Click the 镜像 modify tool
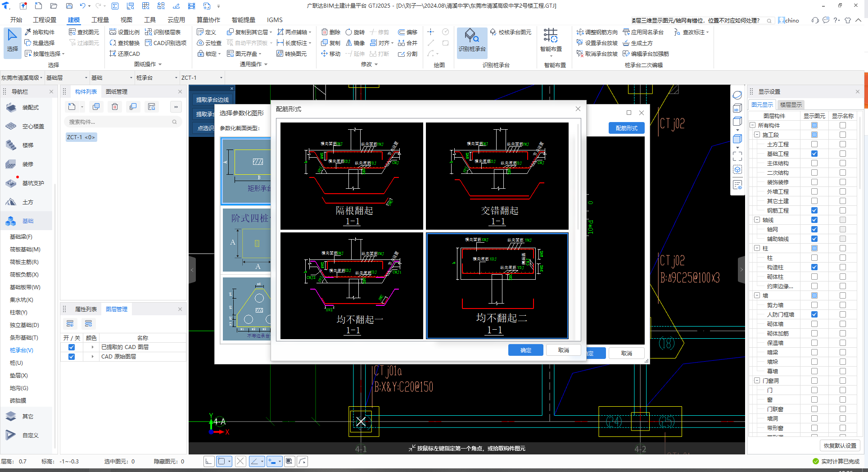 click(355, 43)
